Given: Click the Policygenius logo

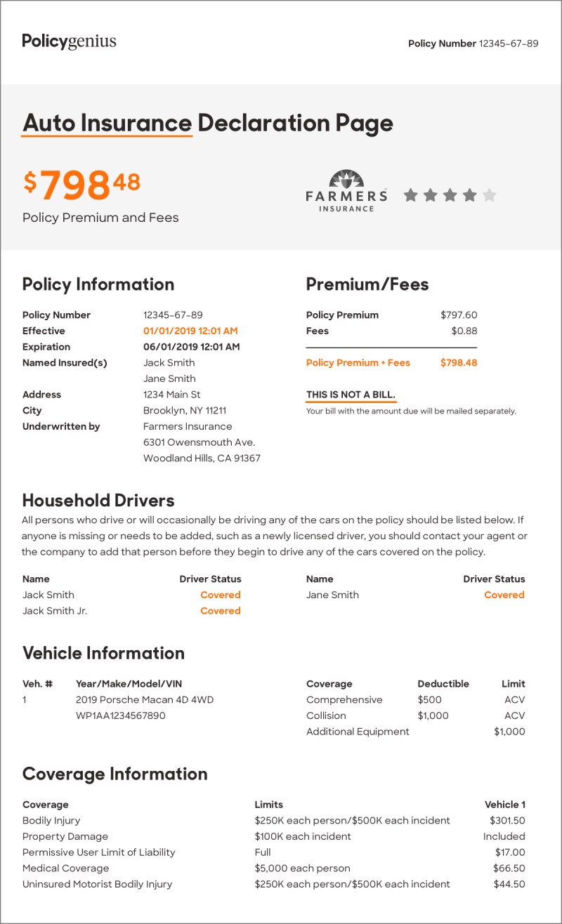Looking at the screenshot, I should pyautogui.click(x=69, y=41).
